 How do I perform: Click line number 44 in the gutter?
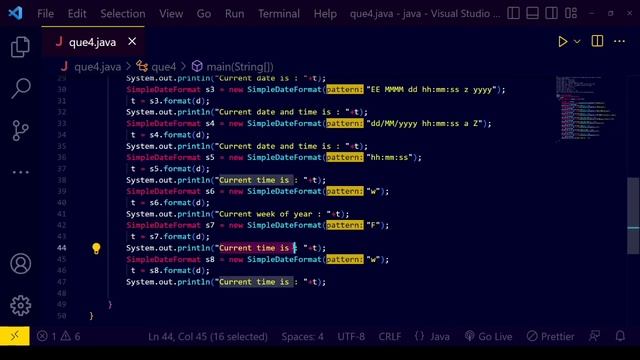coord(62,248)
